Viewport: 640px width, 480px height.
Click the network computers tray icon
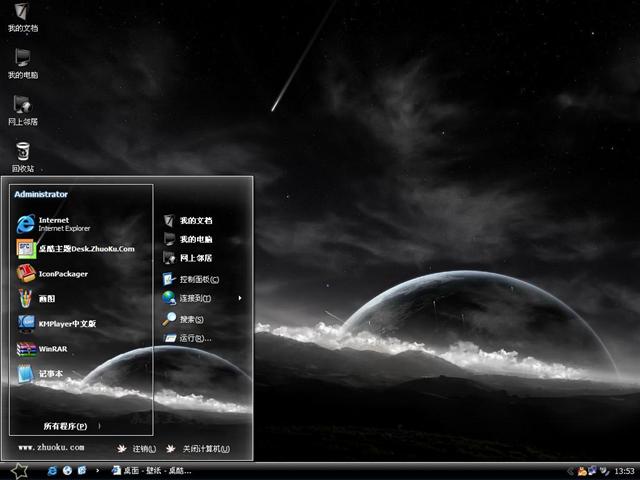(x=592, y=471)
